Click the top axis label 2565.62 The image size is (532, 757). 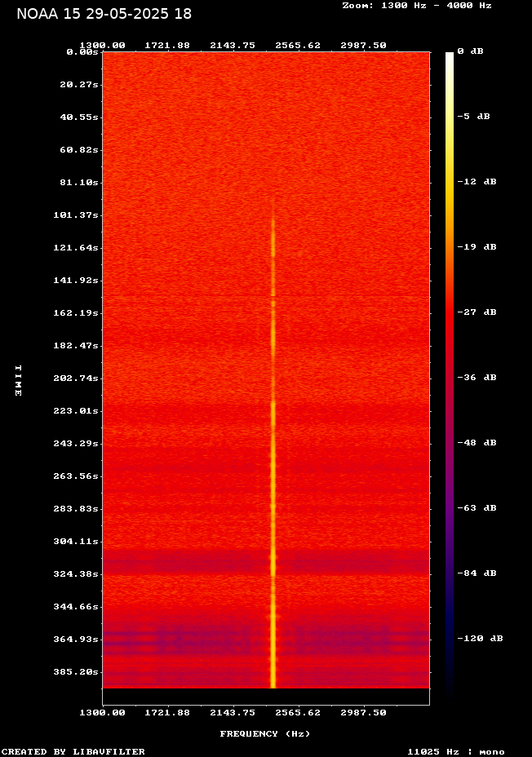click(x=298, y=46)
